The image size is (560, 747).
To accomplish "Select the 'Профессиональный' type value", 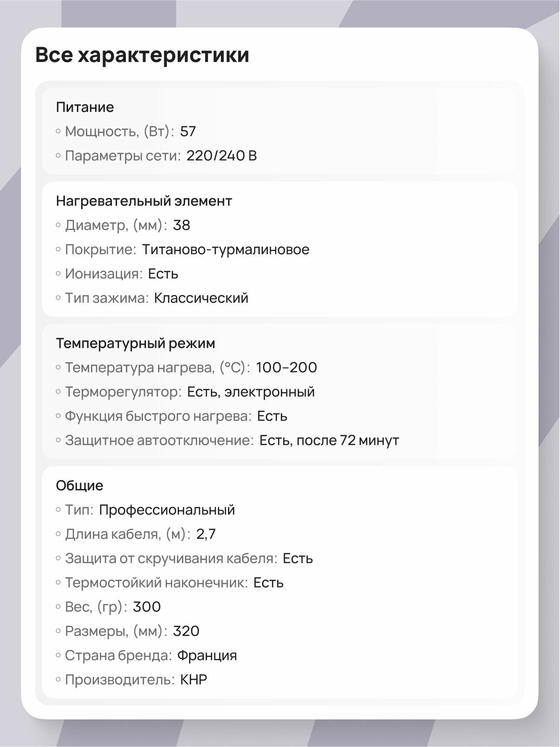I will [x=167, y=510].
